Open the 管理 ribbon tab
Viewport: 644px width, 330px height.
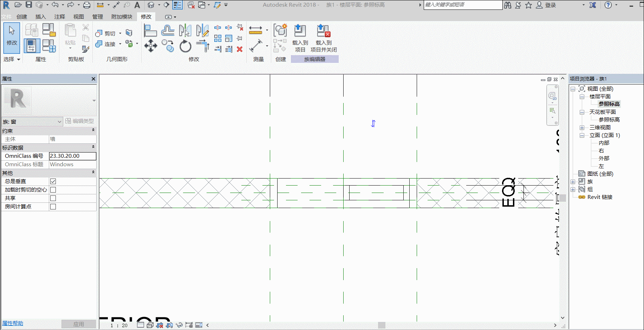click(98, 17)
